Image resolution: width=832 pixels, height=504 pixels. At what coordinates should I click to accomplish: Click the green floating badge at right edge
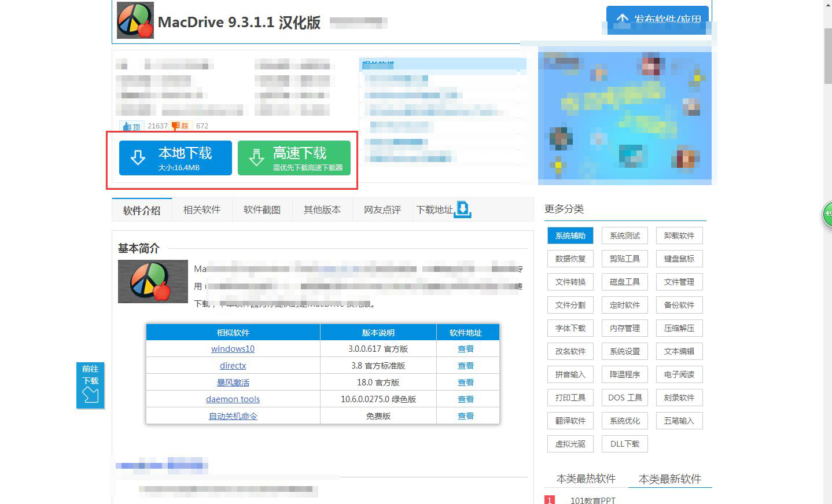(827, 214)
